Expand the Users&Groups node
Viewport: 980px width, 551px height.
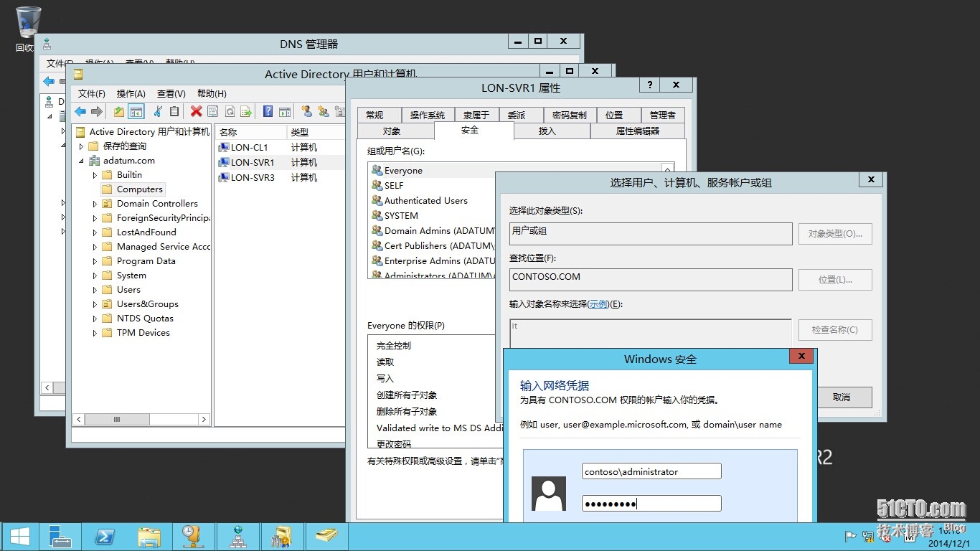click(x=95, y=304)
